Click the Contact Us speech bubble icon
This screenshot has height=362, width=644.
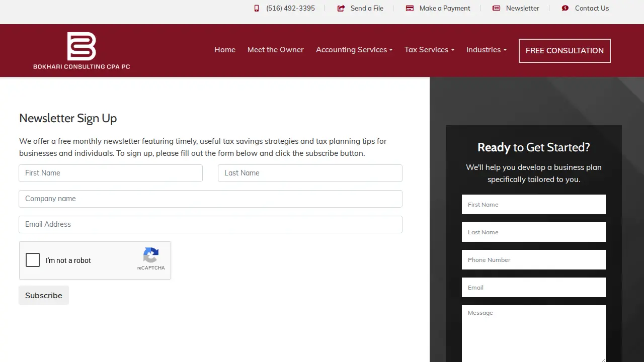pyautogui.click(x=565, y=8)
